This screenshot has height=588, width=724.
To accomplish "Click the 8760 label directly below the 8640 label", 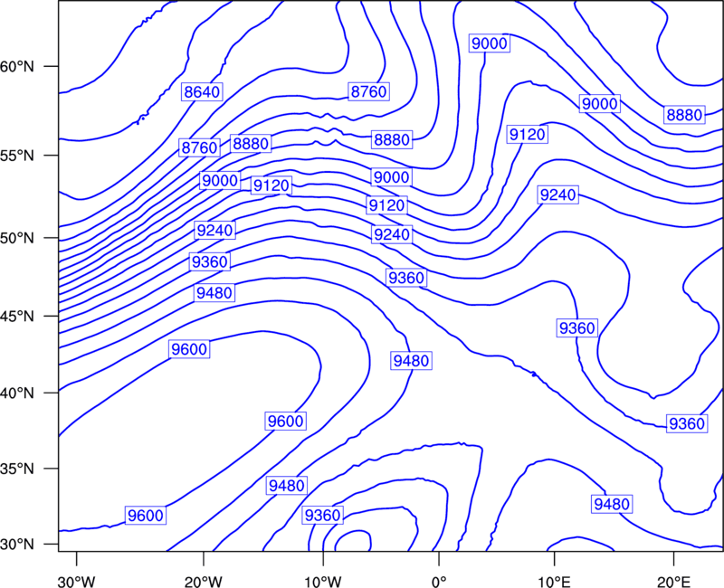I will [199, 147].
